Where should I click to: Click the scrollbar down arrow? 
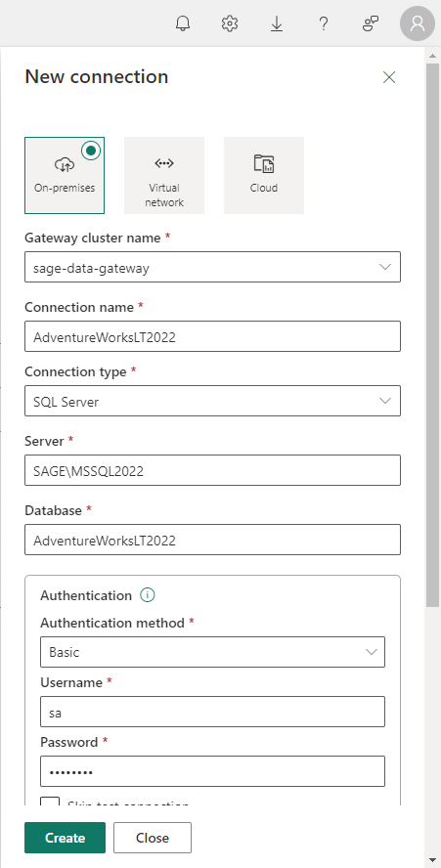(x=433, y=860)
